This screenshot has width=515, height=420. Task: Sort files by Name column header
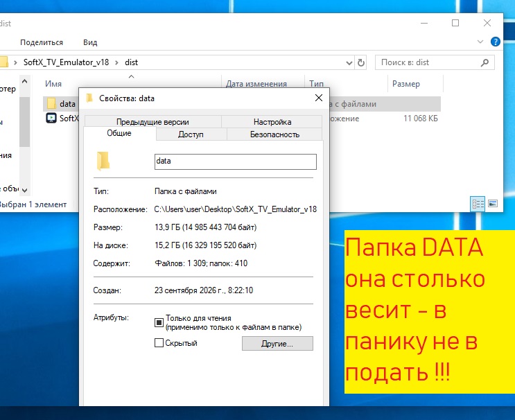click(53, 84)
